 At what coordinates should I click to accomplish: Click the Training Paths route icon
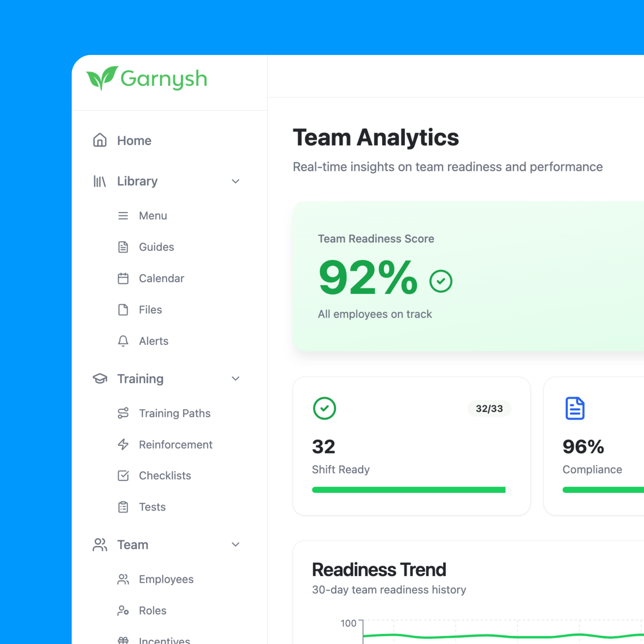tap(123, 413)
